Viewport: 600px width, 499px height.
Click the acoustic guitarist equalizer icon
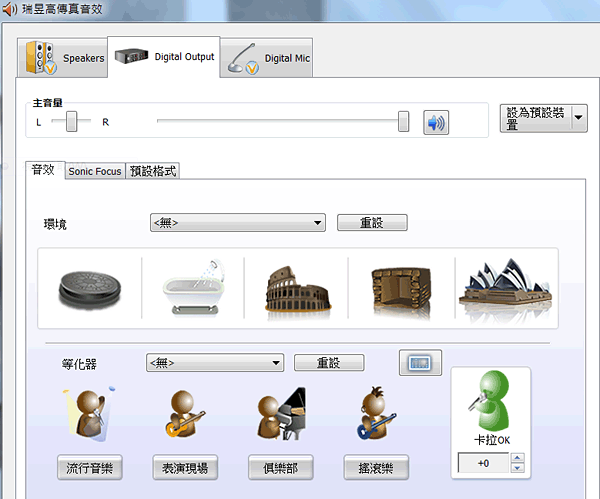tap(186, 414)
